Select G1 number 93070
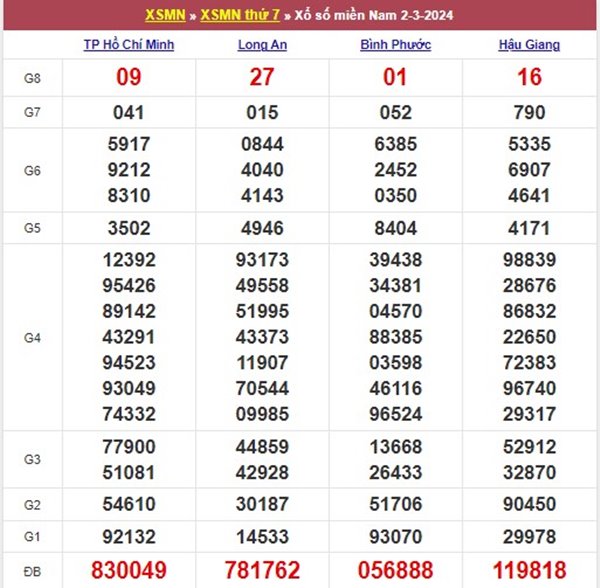 [x=396, y=537]
